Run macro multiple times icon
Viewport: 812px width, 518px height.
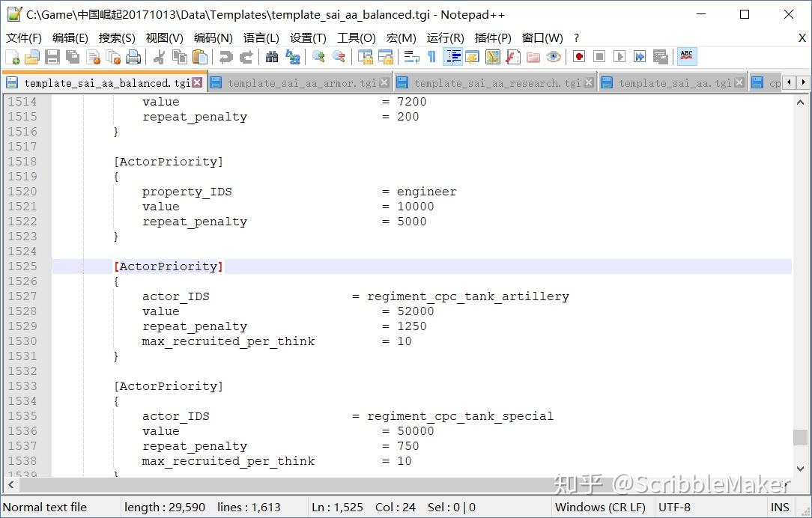tap(640, 57)
